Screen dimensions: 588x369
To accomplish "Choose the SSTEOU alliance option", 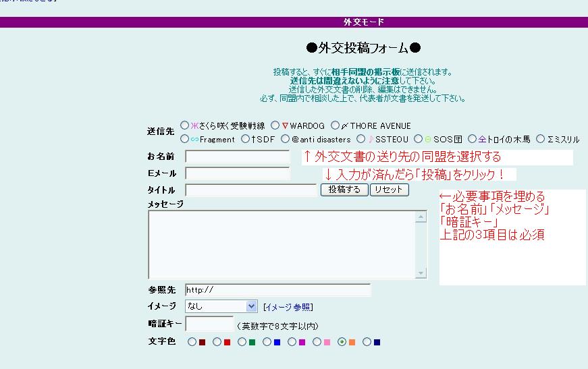I will pyautogui.click(x=360, y=139).
